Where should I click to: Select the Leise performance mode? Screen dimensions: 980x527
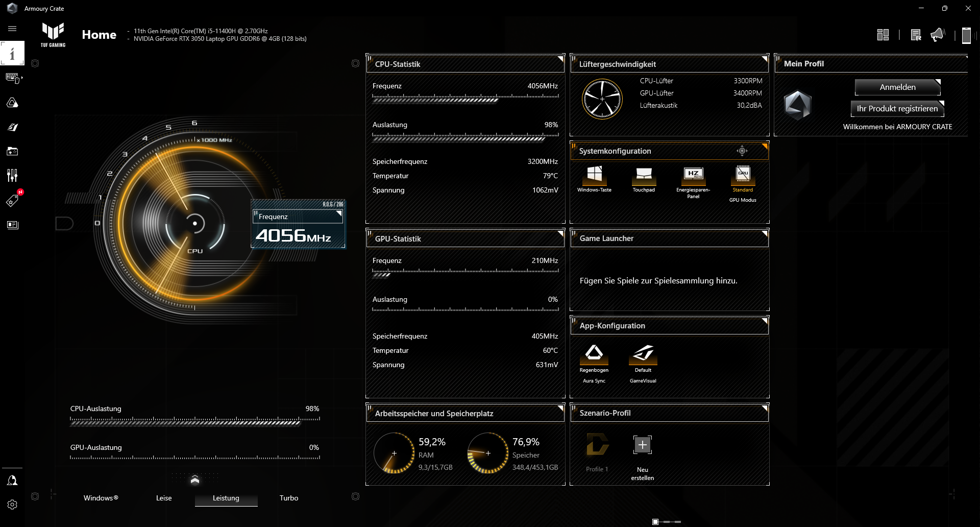(164, 498)
